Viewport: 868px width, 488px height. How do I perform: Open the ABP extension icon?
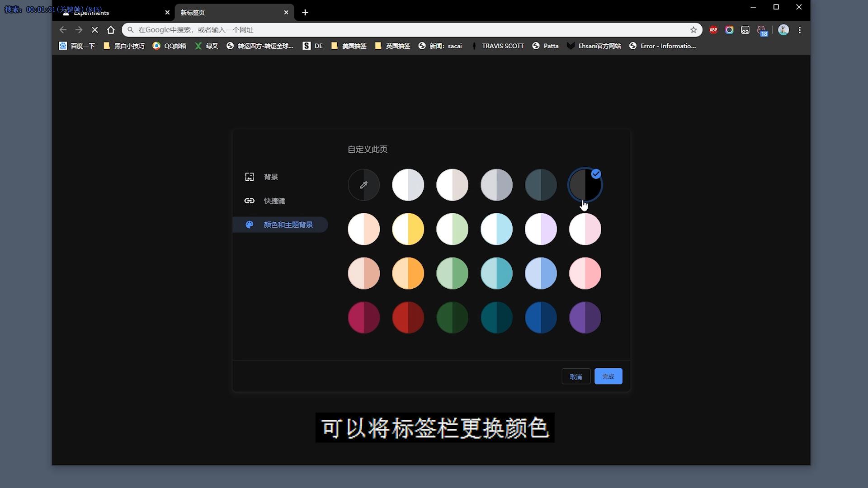[x=713, y=30]
